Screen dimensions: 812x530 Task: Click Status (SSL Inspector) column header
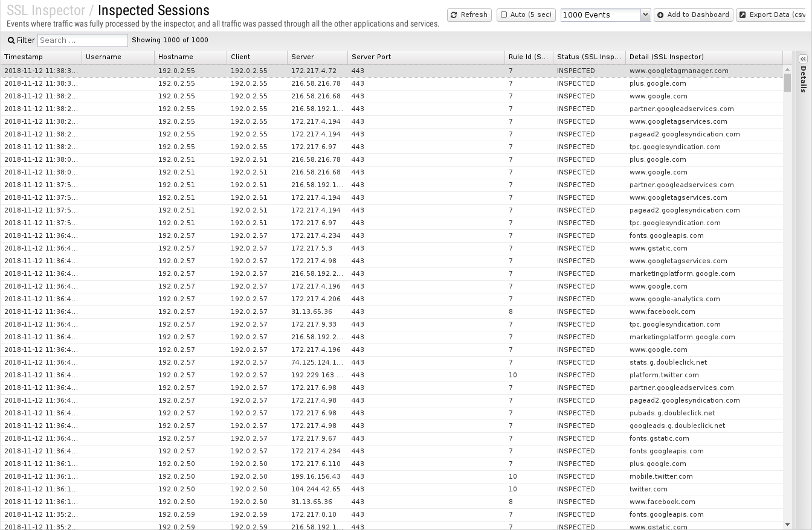pos(590,57)
